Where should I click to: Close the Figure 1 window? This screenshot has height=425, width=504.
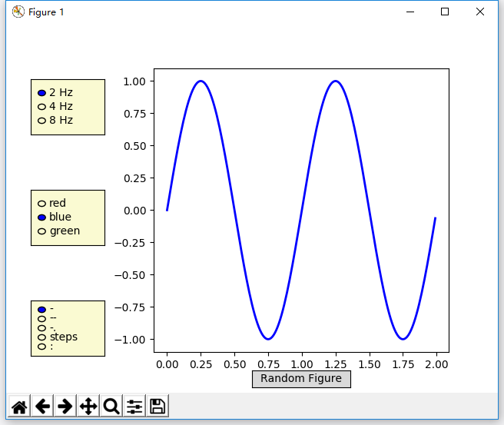[x=480, y=12]
